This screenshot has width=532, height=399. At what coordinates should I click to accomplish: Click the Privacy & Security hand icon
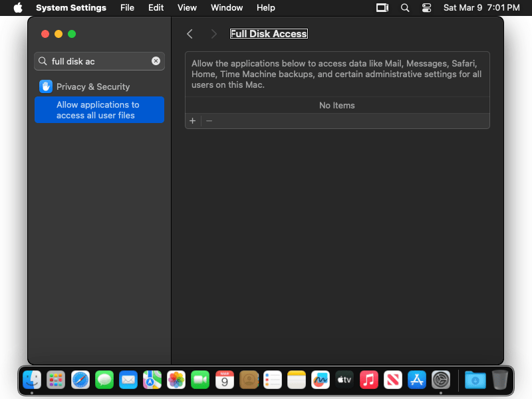(x=46, y=86)
